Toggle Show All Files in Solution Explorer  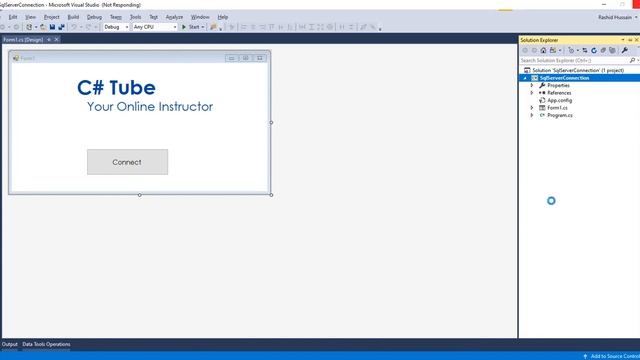point(612,50)
